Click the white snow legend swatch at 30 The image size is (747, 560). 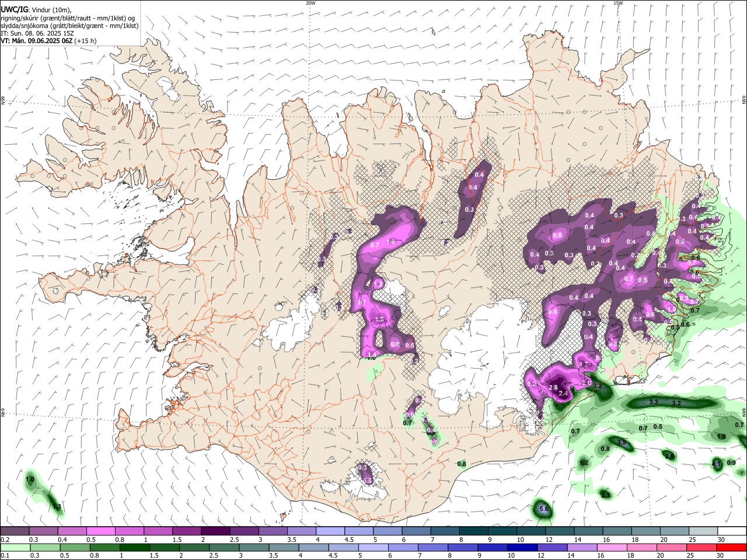tap(731, 531)
